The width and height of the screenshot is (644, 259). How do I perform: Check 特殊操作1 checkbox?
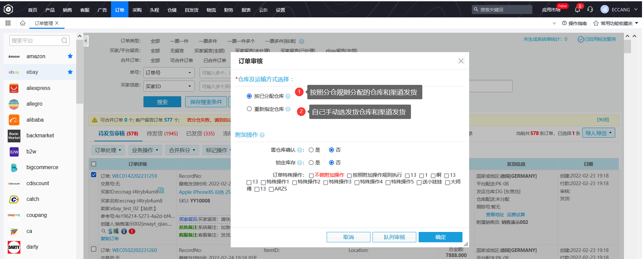263,182
